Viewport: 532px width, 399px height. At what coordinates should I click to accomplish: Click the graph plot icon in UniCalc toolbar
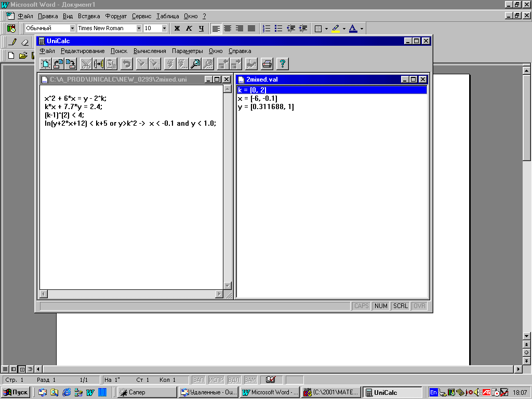click(x=251, y=64)
